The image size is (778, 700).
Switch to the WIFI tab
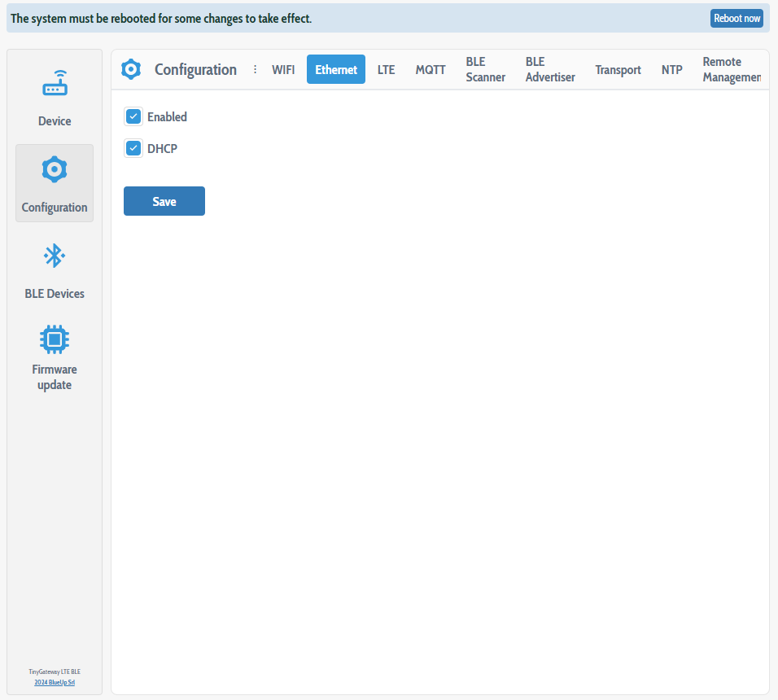click(x=283, y=70)
